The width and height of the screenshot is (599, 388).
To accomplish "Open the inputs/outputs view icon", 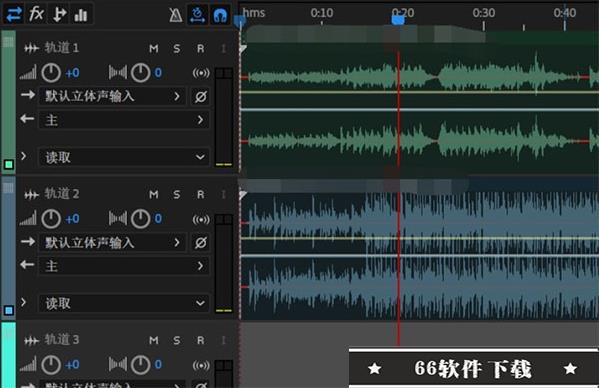I will click(x=14, y=15).
